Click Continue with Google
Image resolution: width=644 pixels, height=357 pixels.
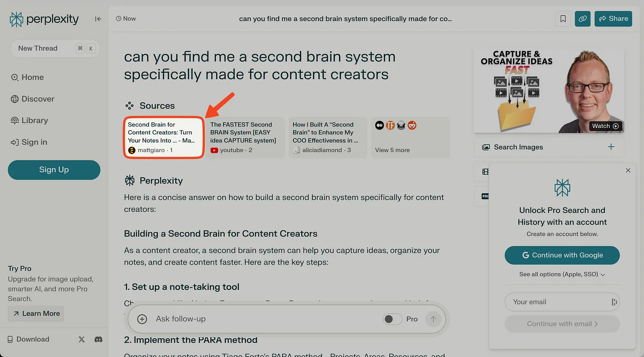tap(562, 255)
